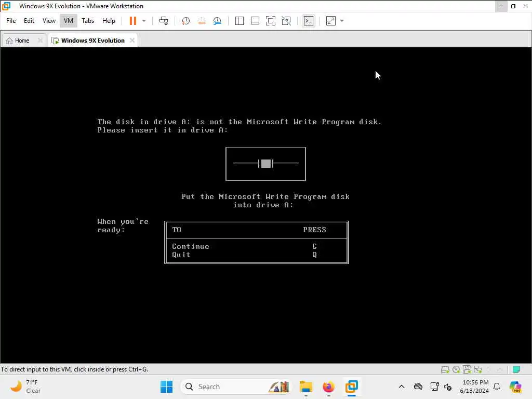Show hidden system tray icons
Viewport: 532px width, 399px height.
(x=402, y=387)
